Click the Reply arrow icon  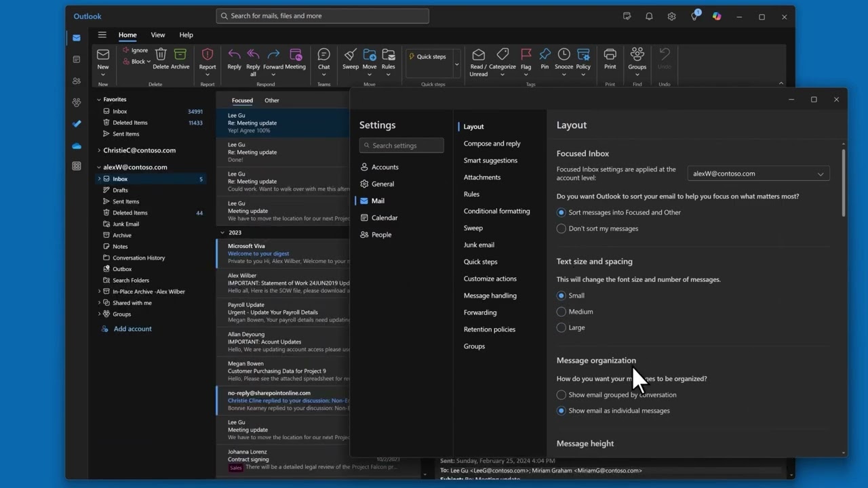pyautogui.click(x=234, y=54)
